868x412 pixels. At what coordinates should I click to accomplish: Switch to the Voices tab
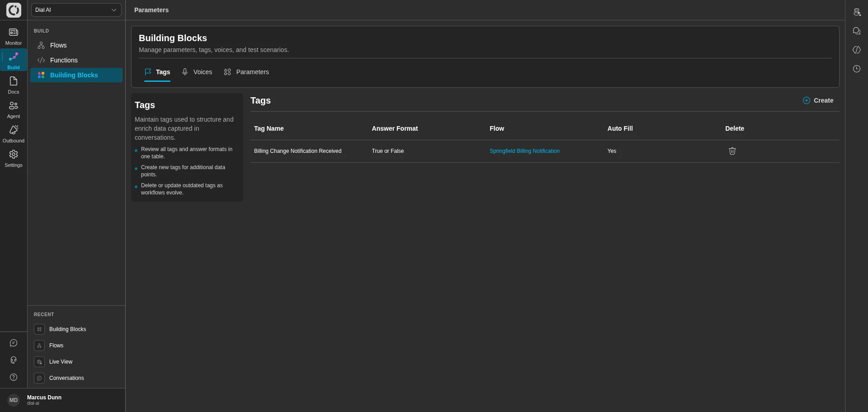point(197,72)
